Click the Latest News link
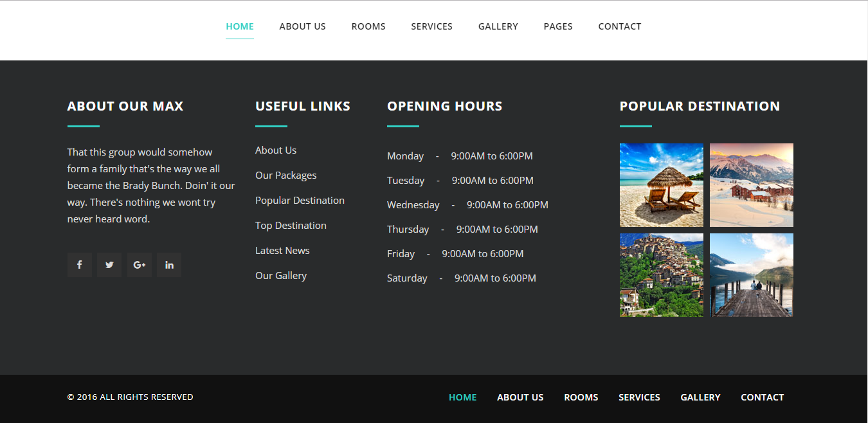The image size is (868, 423). (x=282, y=251)
